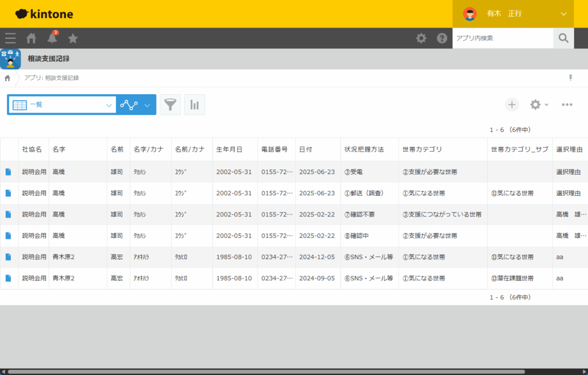Open the bar chart aggregate icon

(195, 105)
